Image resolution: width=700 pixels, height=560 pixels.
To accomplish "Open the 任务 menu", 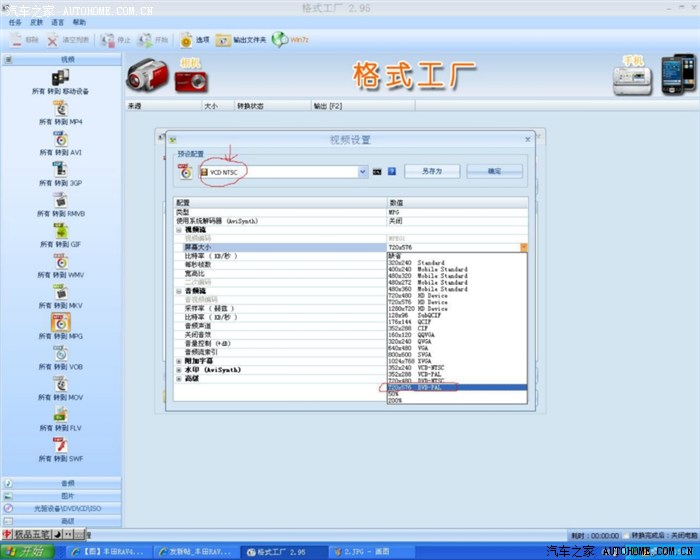I will point(15,22).
